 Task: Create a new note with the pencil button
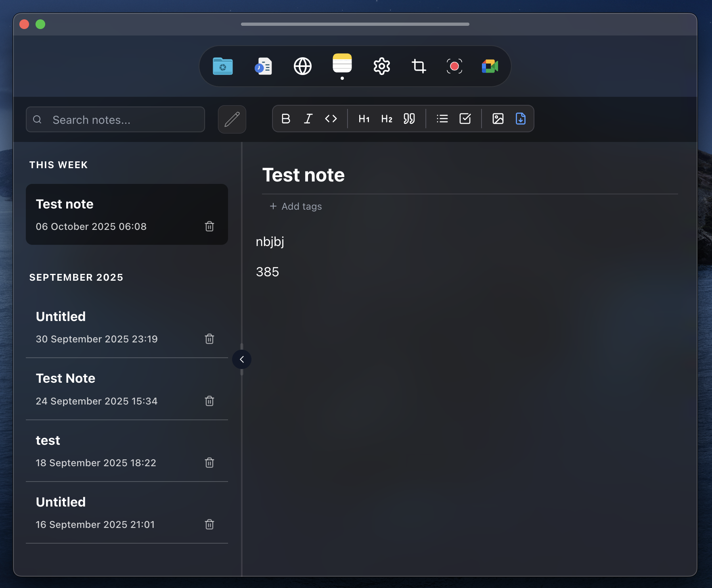[232, 119]
